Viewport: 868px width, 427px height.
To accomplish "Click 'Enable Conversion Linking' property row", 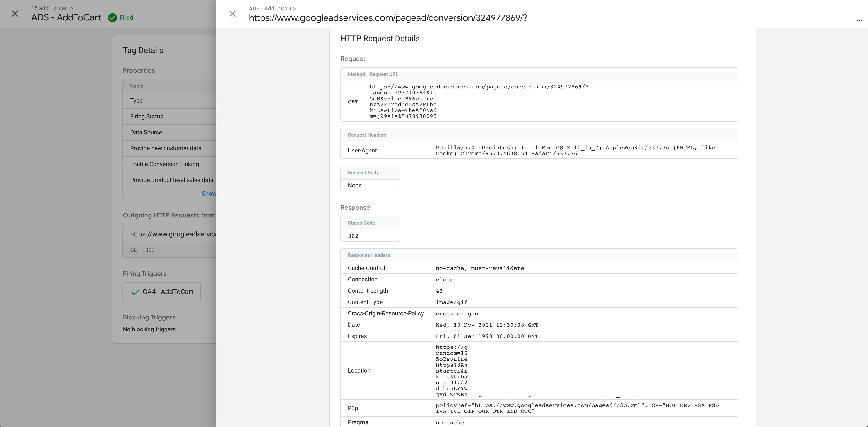I will (x=169, y=164).
